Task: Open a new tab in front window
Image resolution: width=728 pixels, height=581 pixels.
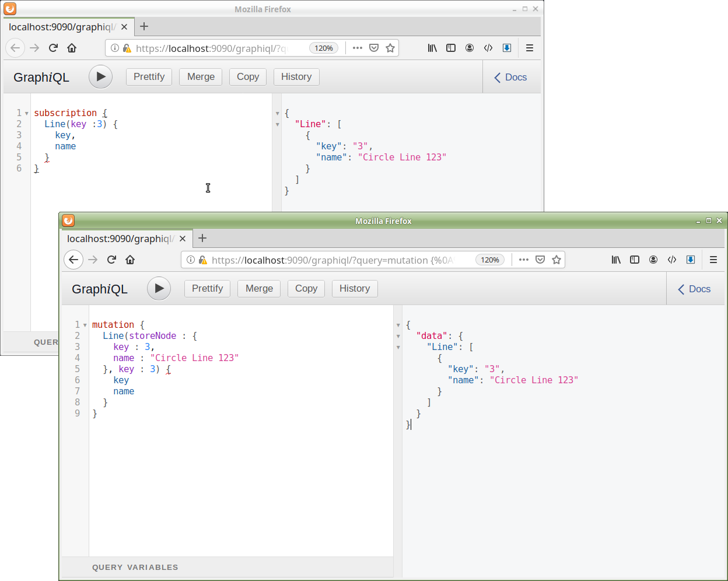Action: [202, 238]
